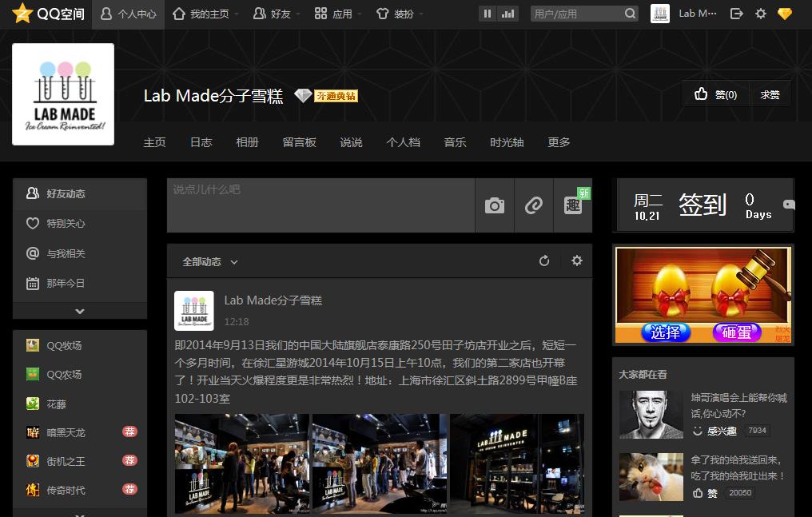
Task: Open feed settings gear icon
Action: click(x=577, y=260)
